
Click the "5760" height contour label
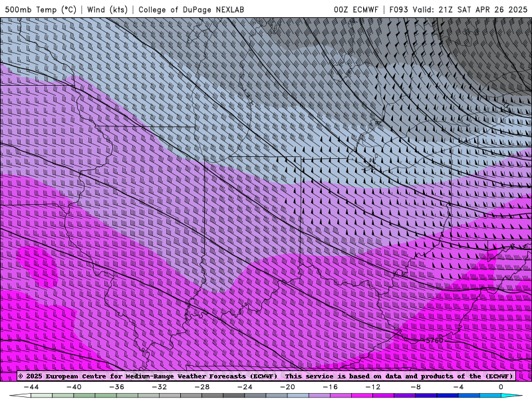(x=434, y=340)
